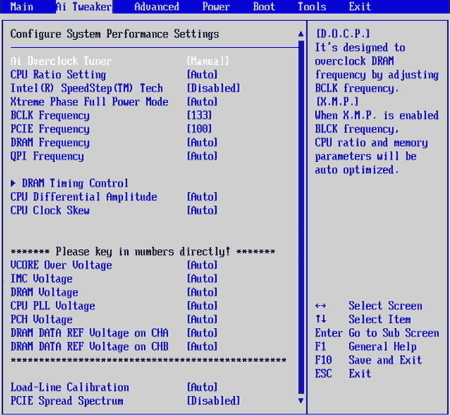Edit DRAM DATA REF Voltage on CHA value
This screenshot has width=450, height=416.
click(x=202, y=333)
